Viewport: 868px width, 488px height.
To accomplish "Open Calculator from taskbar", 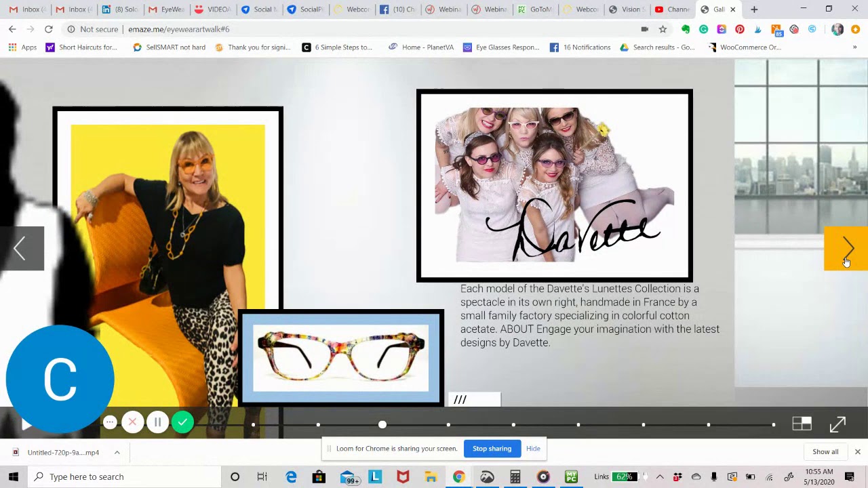I will tap(515, 476).
